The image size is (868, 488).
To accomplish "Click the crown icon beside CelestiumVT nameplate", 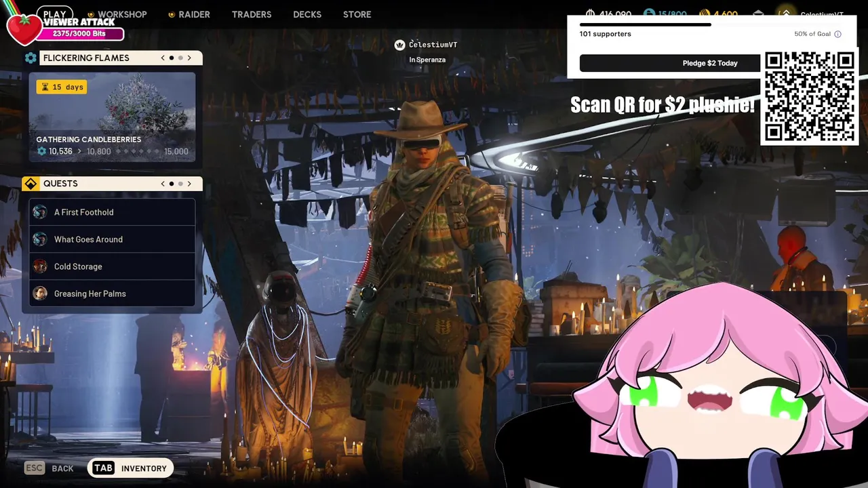I will pos(399,45).
